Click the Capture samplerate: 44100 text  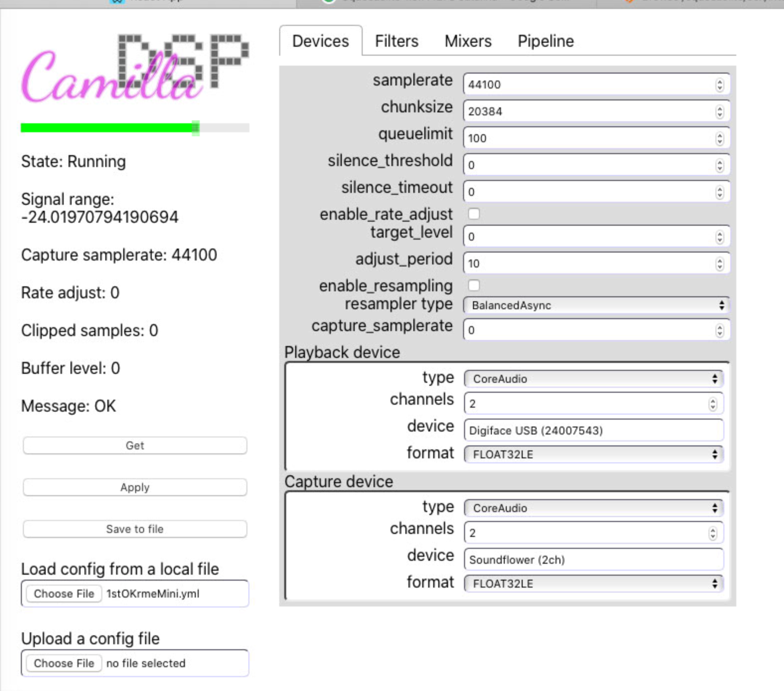[119, 255]
